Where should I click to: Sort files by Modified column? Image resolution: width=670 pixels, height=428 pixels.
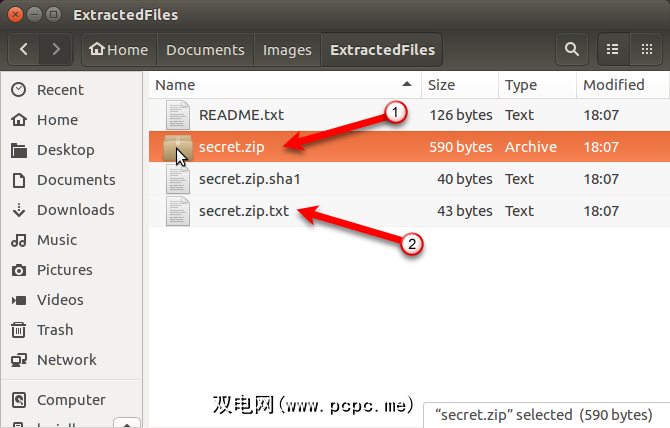pyautogui.click(x=613, y=85)
